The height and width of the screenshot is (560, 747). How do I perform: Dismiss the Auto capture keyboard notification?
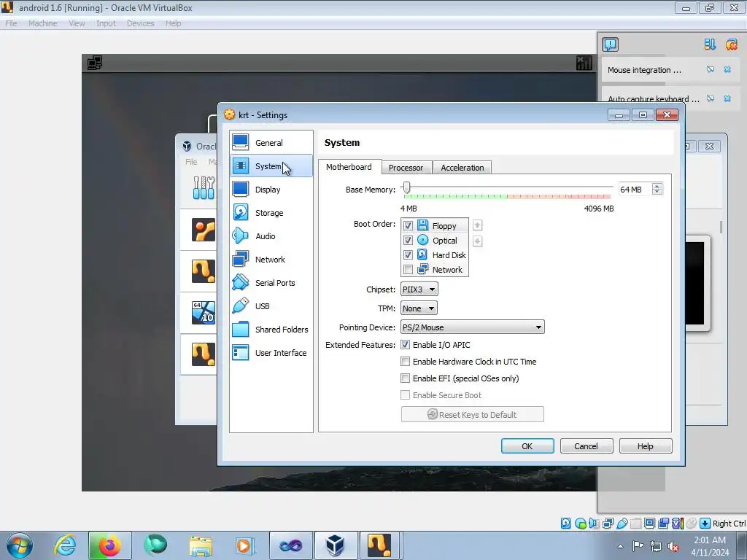click(727, 98)
